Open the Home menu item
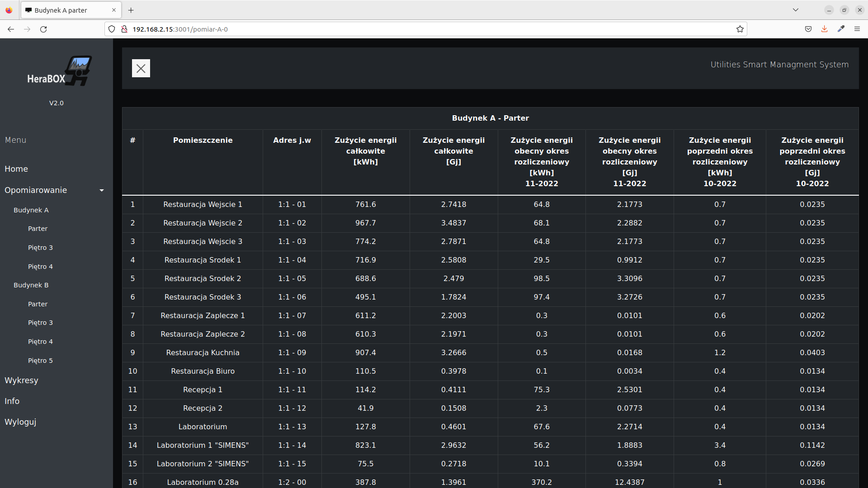 click(x=16, y=169)
